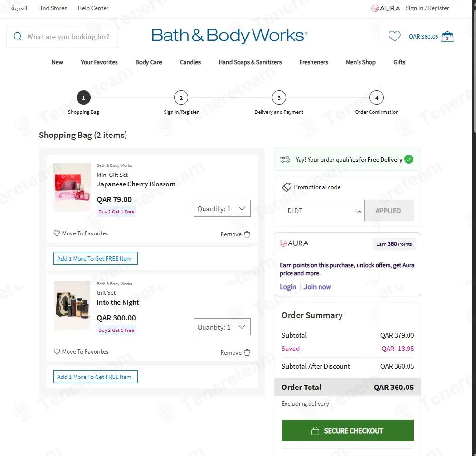The width and height of the screenshot is (476, 456).
Task: Click heart icon beside Japanese Cherry Blossom favorites
Action: coord(57,233)
